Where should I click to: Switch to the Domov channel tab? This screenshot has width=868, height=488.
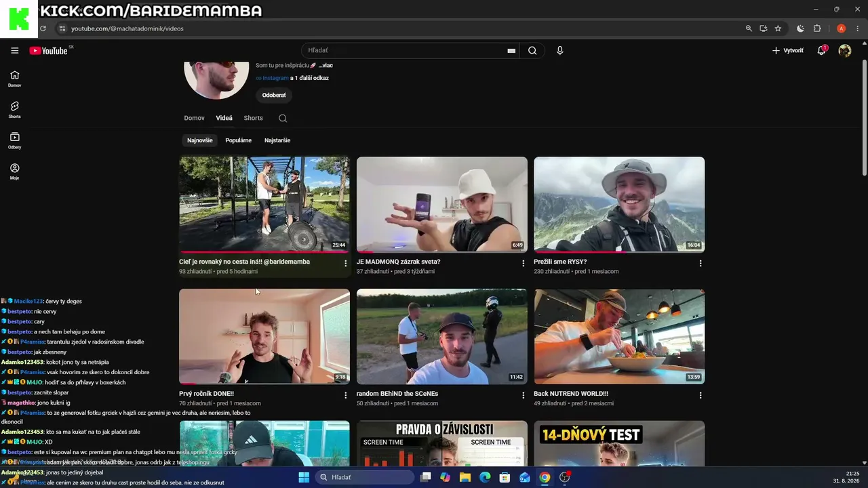pos(194,118)
